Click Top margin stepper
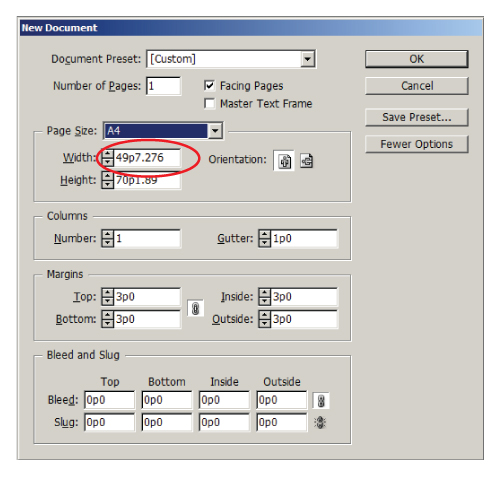 [107, 297]
